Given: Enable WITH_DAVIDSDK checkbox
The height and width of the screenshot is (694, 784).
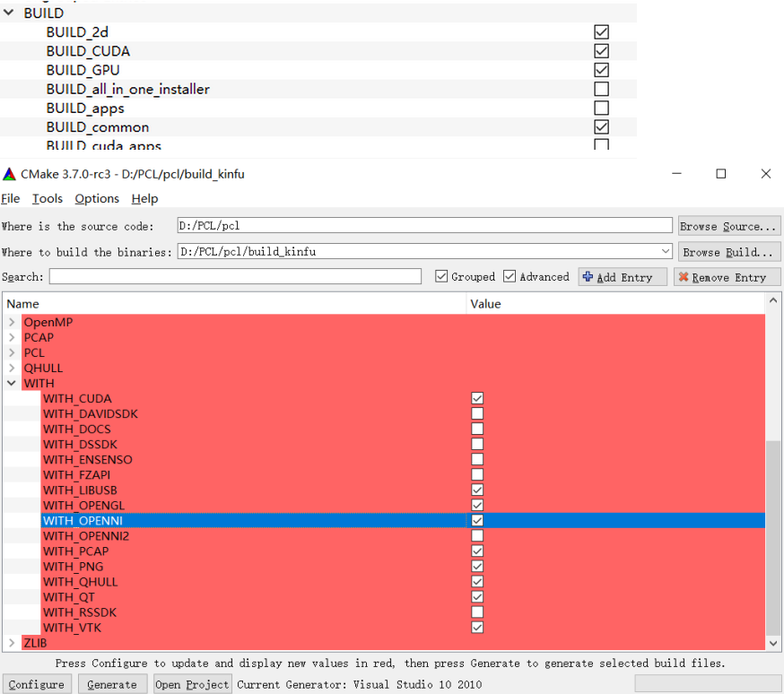Looking at the screenshot, I should (x=477, y=413).
